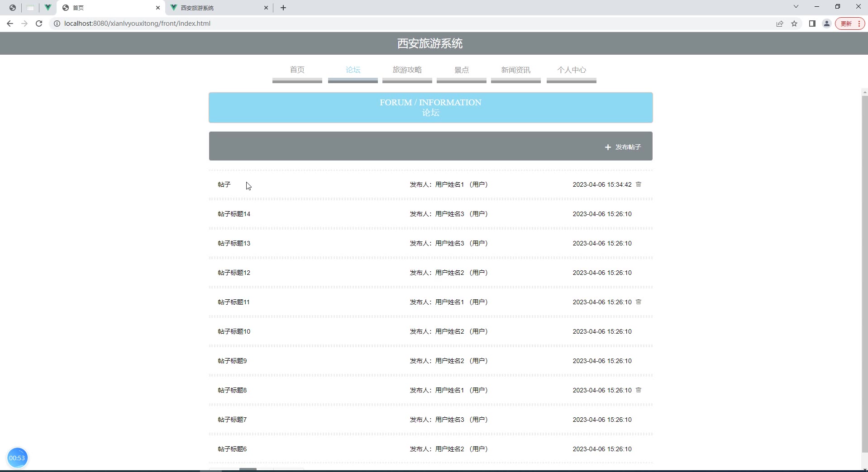Screen dimensions: 868x472
Task: Open browser side panel icon
Action: point(812,24)
